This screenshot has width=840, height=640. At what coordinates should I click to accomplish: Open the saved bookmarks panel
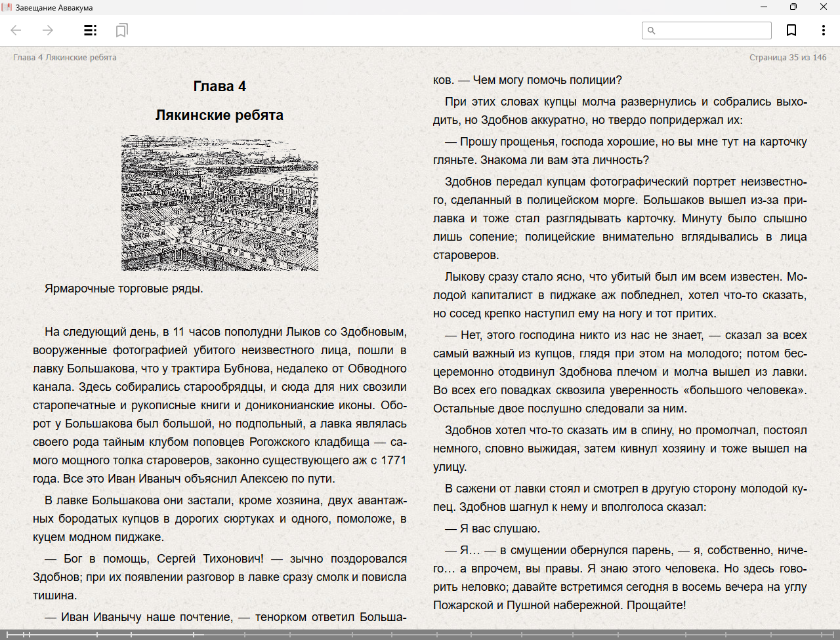point(121,30)
